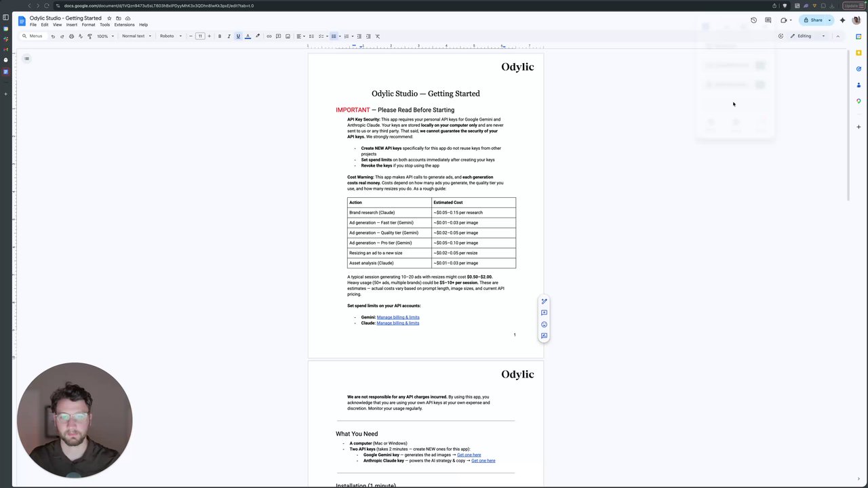Insert an image from the toolbar
Image resolution: width=868 pixels, height=488 pixels.
click(288, 36)
